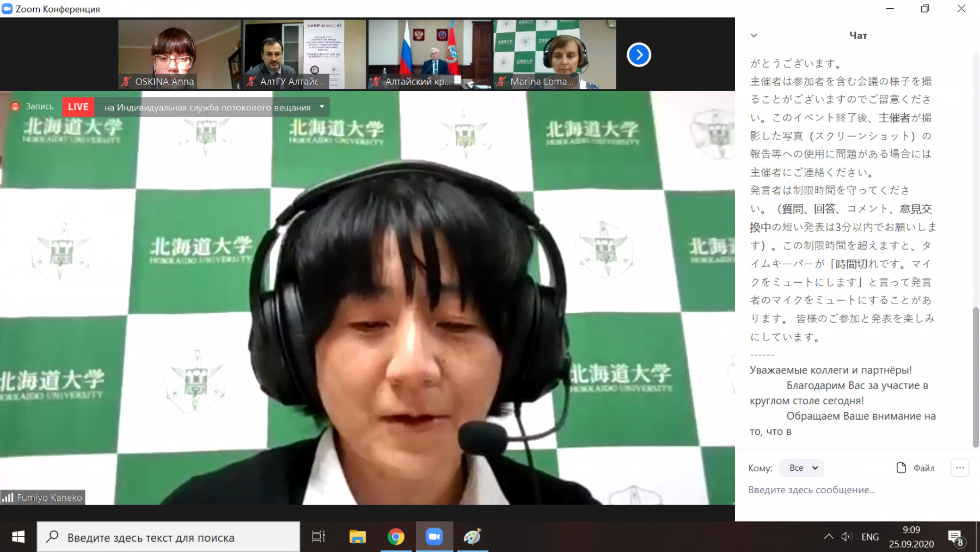Click the chat scrollbar thumb

(x=976, y=377)
